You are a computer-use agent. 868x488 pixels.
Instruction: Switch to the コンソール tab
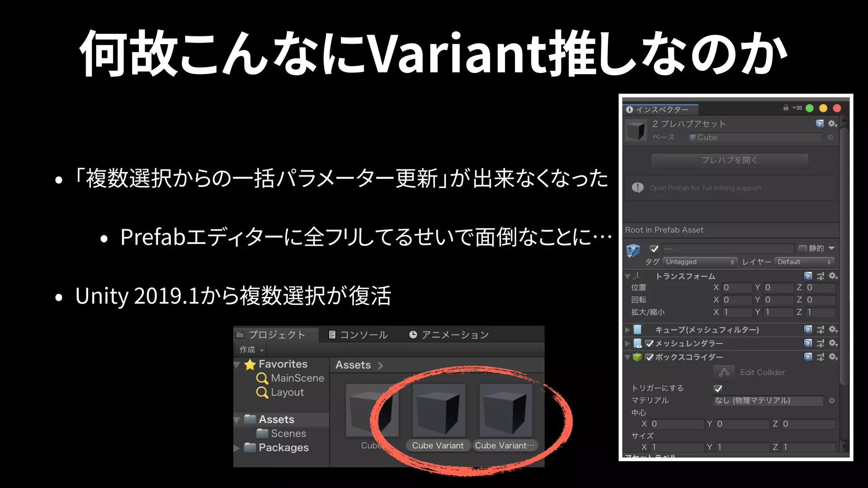coord(358,335)
